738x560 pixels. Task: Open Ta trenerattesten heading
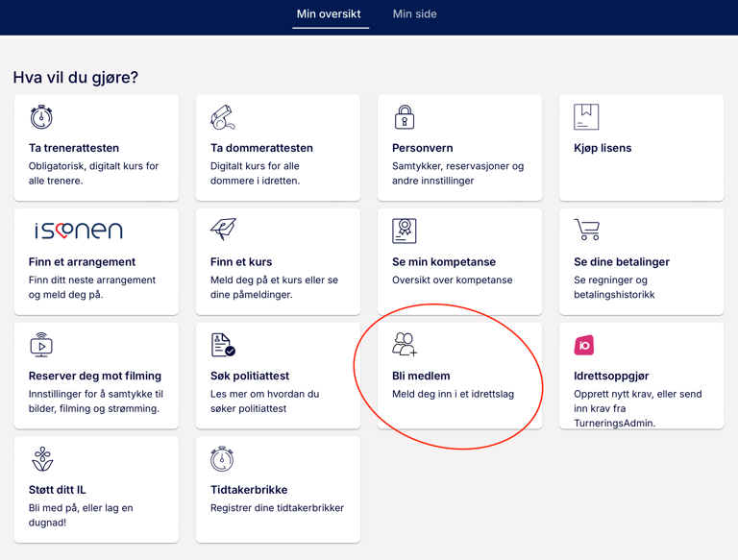[74, 148]
